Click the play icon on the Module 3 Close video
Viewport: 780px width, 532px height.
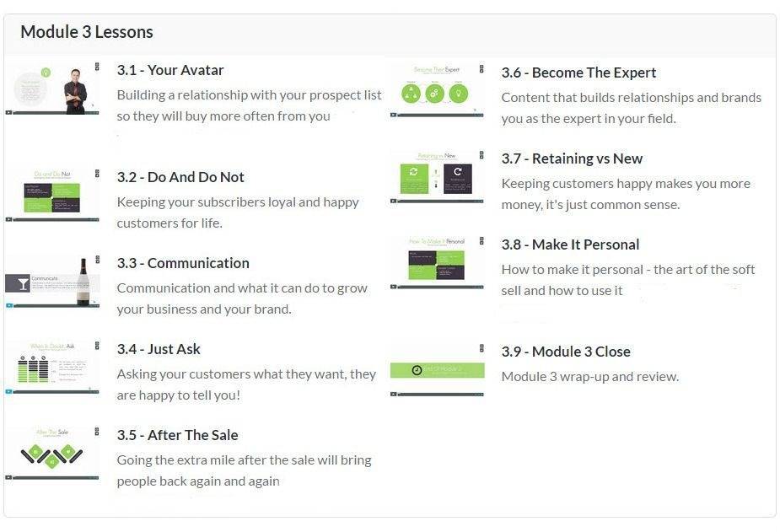[x=394, y=394]
